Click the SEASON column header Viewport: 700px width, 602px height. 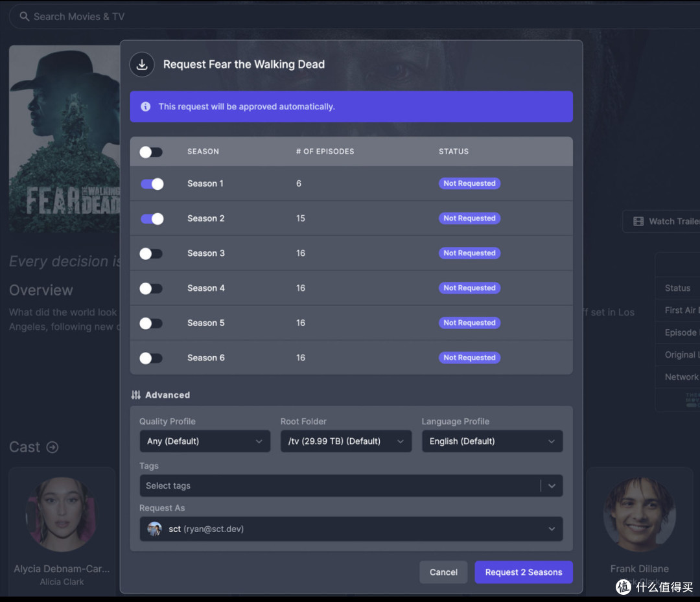coord(203,151)
